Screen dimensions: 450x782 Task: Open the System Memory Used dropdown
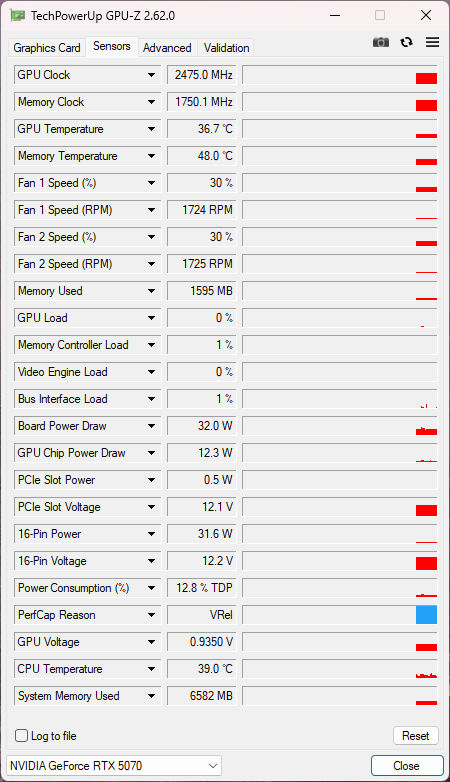click(x=151, y=696)
